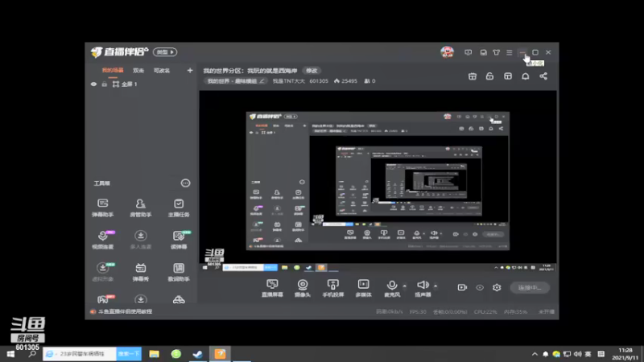Screen dimensions: 644x362
Task: Click 修改 button next to stream title
Action: (312, 71)
